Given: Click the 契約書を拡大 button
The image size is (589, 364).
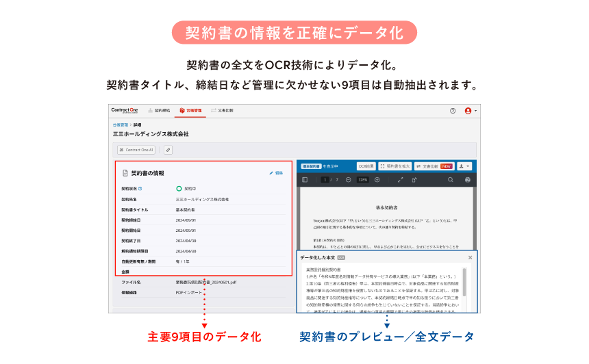Looking at the screenshot, I should pos(394,166).
